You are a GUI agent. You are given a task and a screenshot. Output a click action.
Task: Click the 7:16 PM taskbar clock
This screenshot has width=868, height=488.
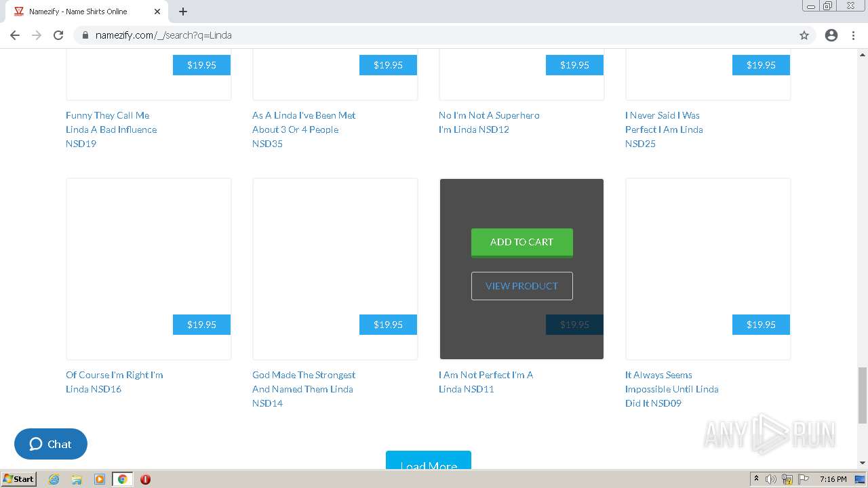click(x=833, y=479)
